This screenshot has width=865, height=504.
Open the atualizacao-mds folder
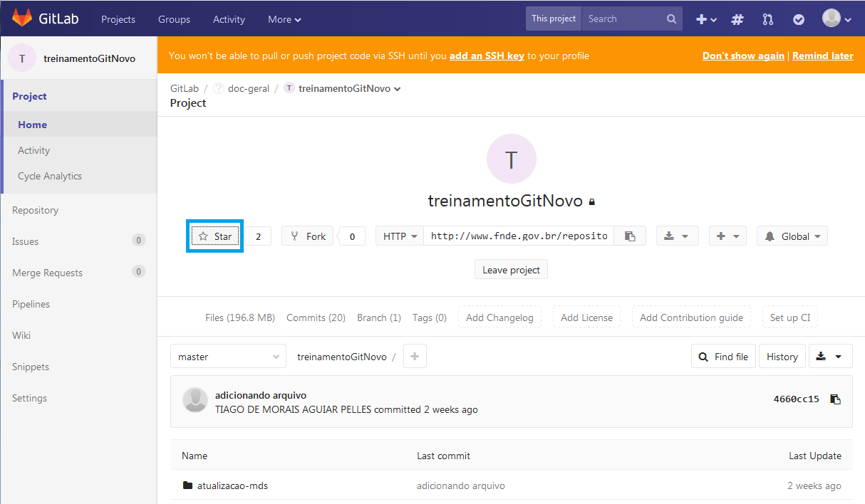(x=232, y=485)
